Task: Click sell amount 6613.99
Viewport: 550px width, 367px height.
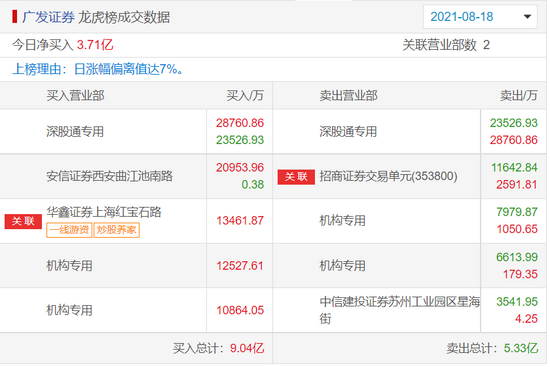Action: pyautogui.click(x=517, y=257)
